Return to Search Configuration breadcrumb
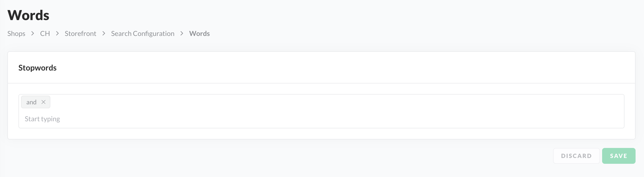The width and height of the screenshot is (644, 177). (143, 34)
